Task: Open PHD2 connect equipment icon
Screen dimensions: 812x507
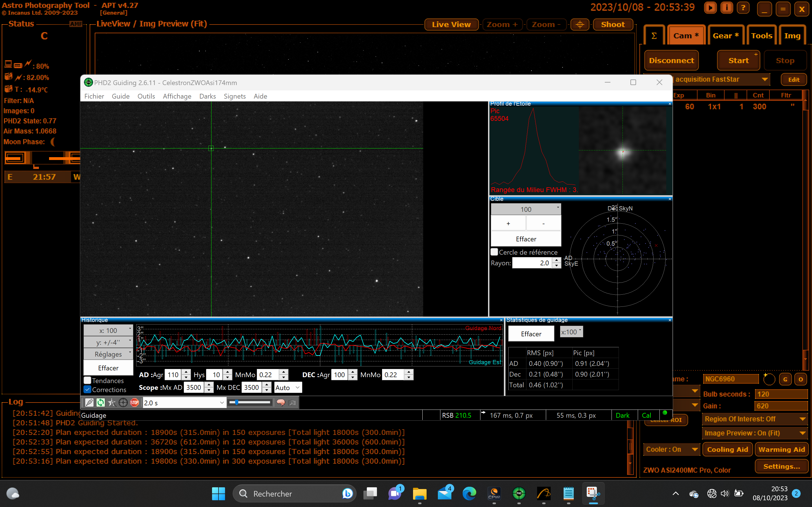Action: tap(89, 403)
